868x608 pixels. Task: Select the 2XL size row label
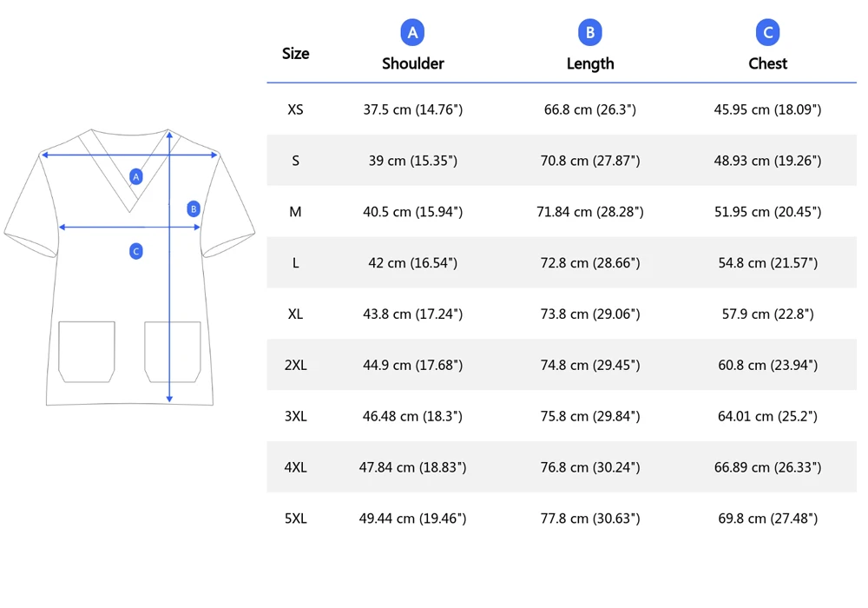point(295,365)
